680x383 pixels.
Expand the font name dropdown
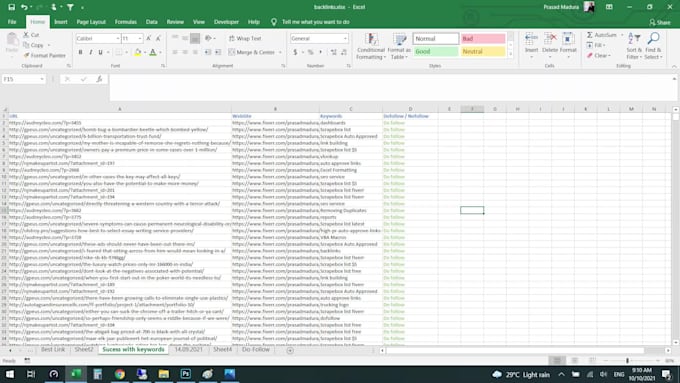click(x=118, y=39)
